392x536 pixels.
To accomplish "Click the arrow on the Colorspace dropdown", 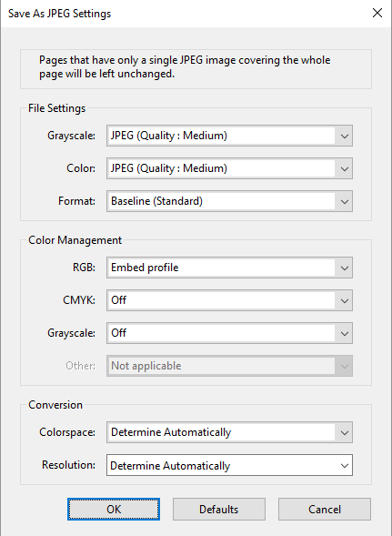I will click(x=344, y=433).
